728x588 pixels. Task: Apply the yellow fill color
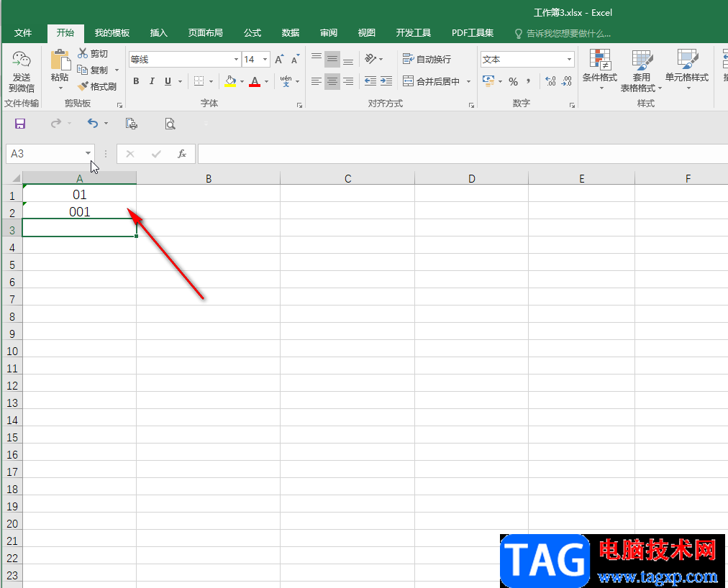[x=230, y=81]
